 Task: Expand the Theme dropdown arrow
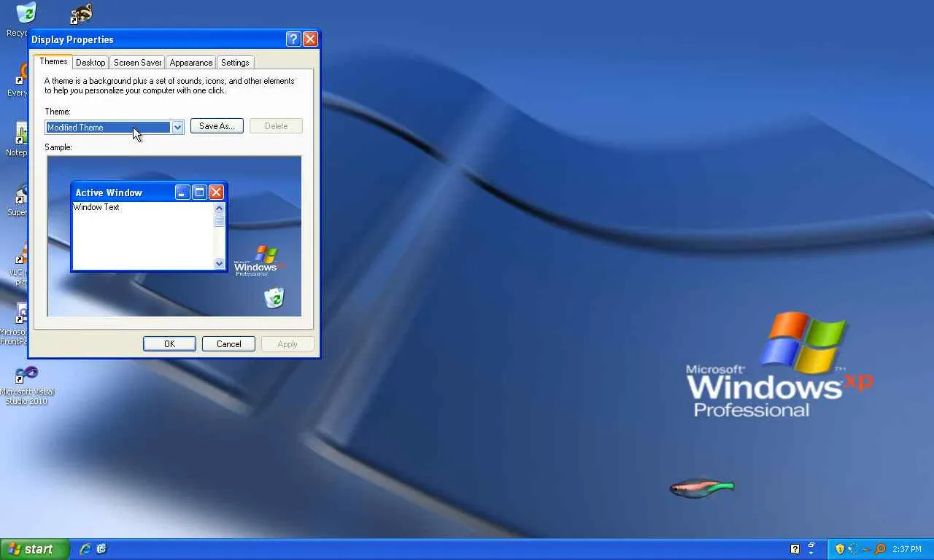177,128
